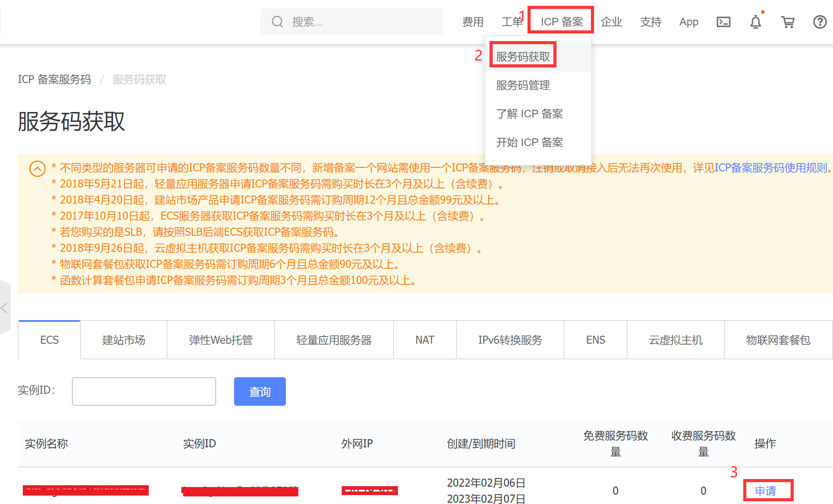Click the 实例ID input field
Viewport: 833px width, 504px height.
[144, 391]
